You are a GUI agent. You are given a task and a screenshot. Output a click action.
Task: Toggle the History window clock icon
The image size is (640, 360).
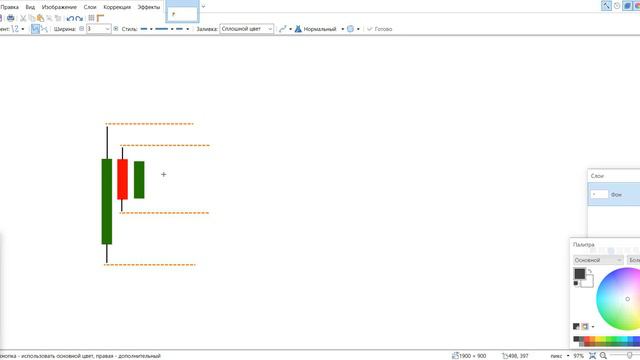617,5
